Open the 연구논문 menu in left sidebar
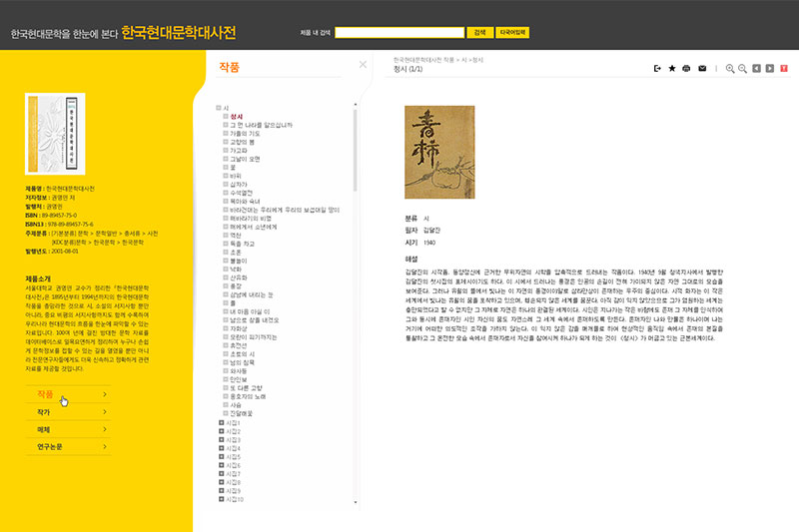Viewport: 799px width, 532px height. click(68, 446)
